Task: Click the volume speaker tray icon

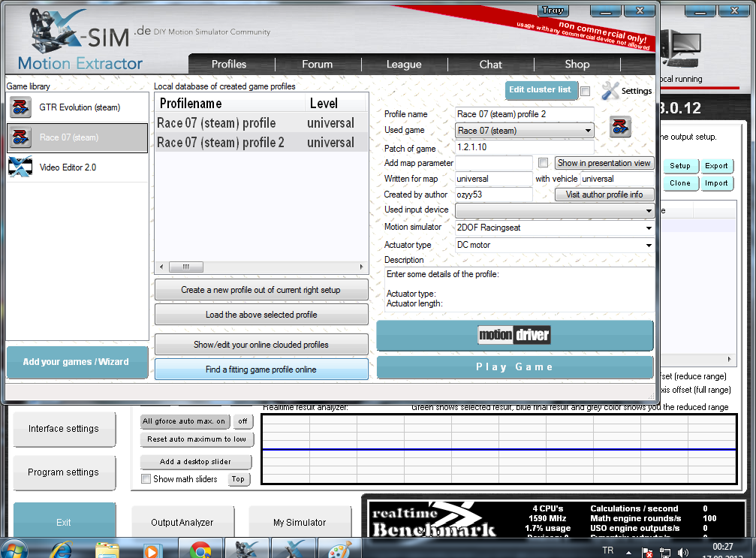Action: 682,552
